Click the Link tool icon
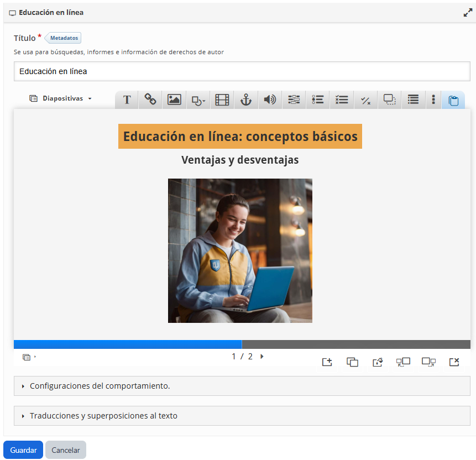476x460 pixels. point(150,100)
